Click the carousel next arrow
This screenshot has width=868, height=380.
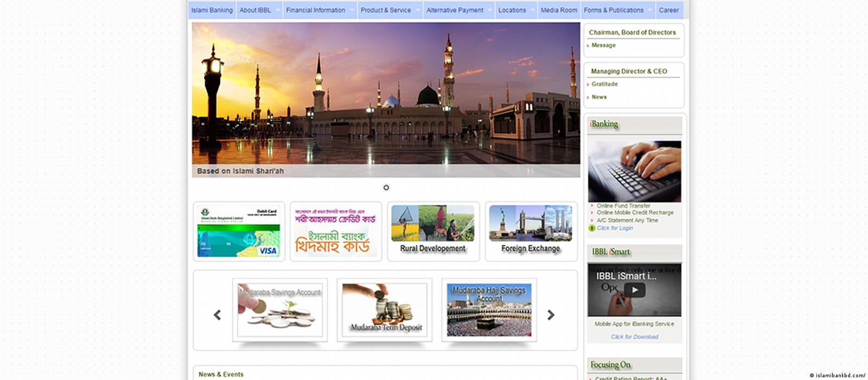tap(551, 315)
